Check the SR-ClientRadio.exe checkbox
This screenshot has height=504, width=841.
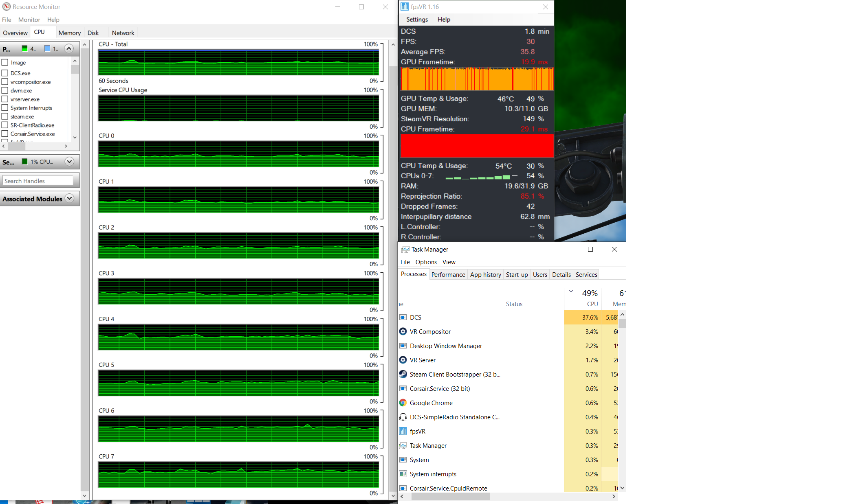coord(5,125)
